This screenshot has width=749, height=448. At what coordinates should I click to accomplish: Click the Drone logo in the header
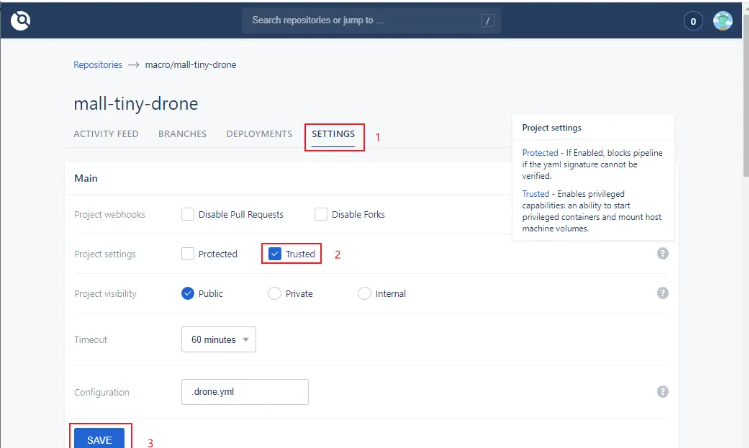[21, 21]
